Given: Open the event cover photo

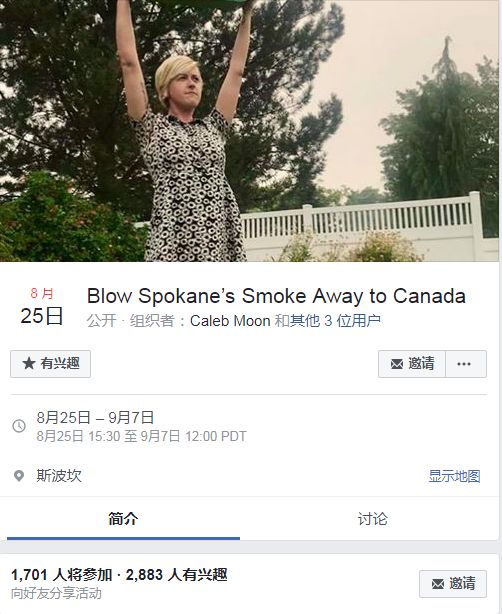Looking at the screenshot, I should [249, 131].
